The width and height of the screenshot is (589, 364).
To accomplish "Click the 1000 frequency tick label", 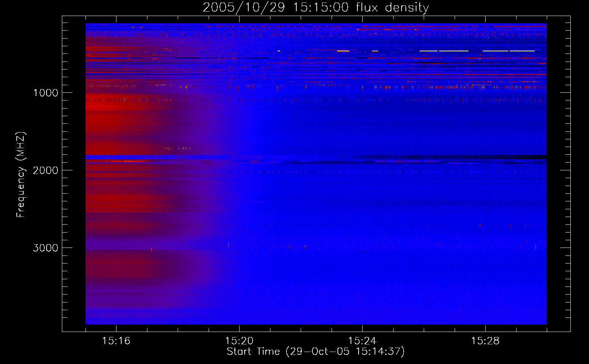I will point(46,93).
